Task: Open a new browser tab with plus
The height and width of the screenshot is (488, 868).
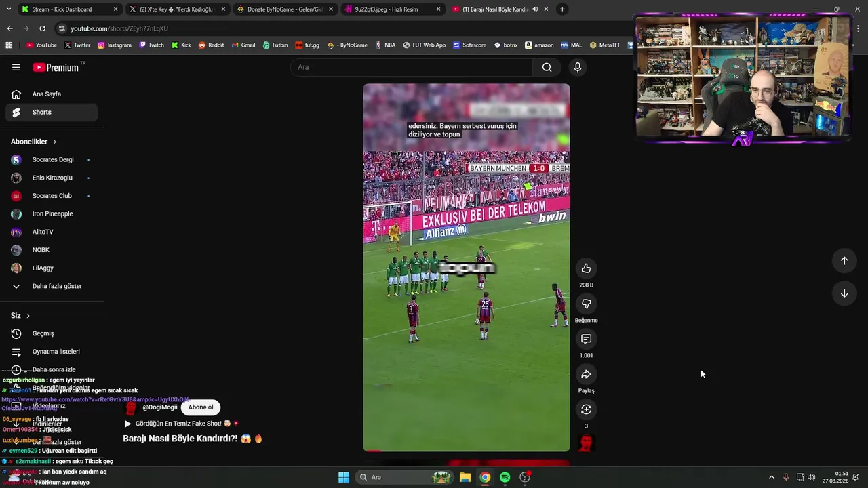Action: point(562,9)
